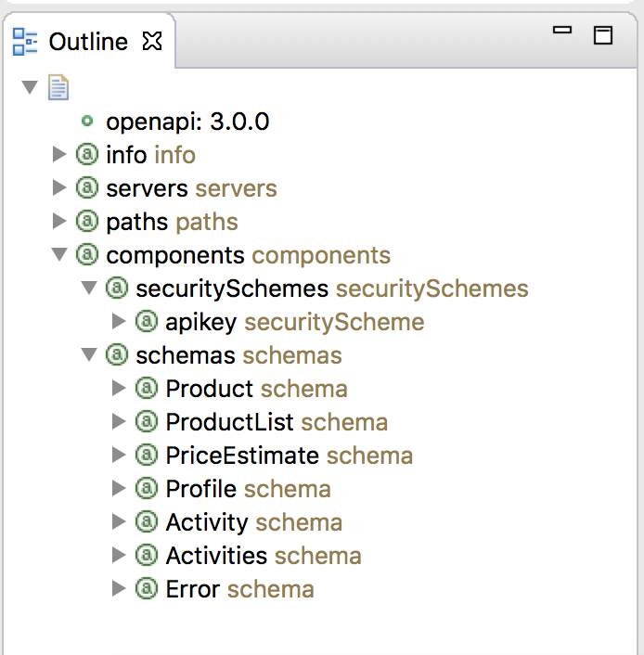Collapse the securitySchemes node
The height and width of the screenshot is (655, 644).
coord(89,289)
